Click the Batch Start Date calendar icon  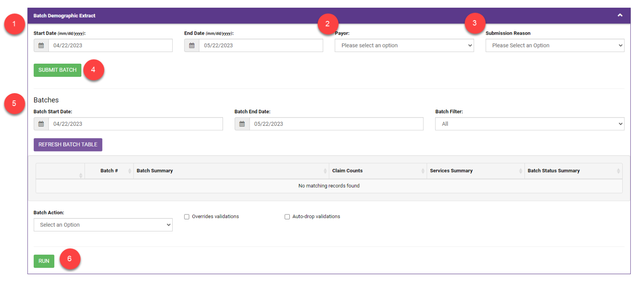point(41,124)
